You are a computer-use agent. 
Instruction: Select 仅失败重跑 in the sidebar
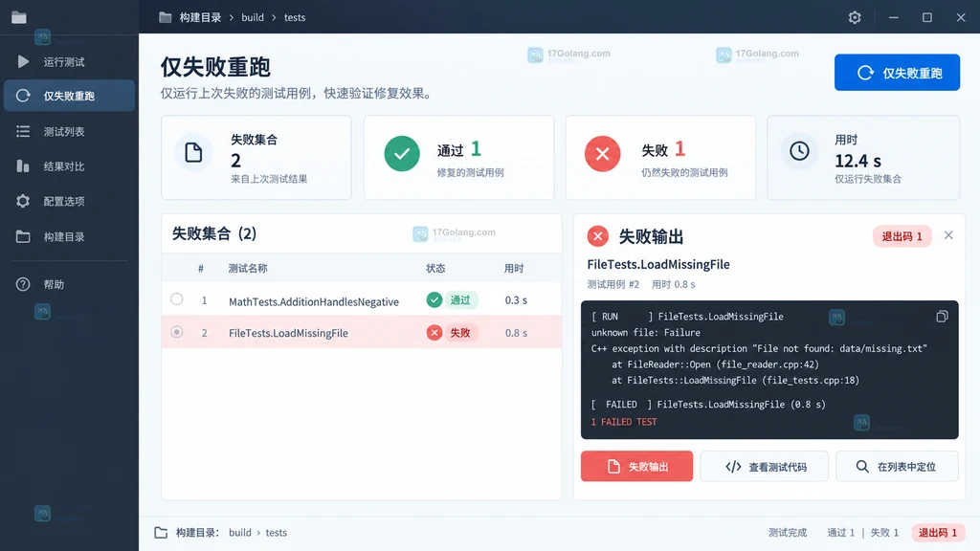(x=69, y=96)
